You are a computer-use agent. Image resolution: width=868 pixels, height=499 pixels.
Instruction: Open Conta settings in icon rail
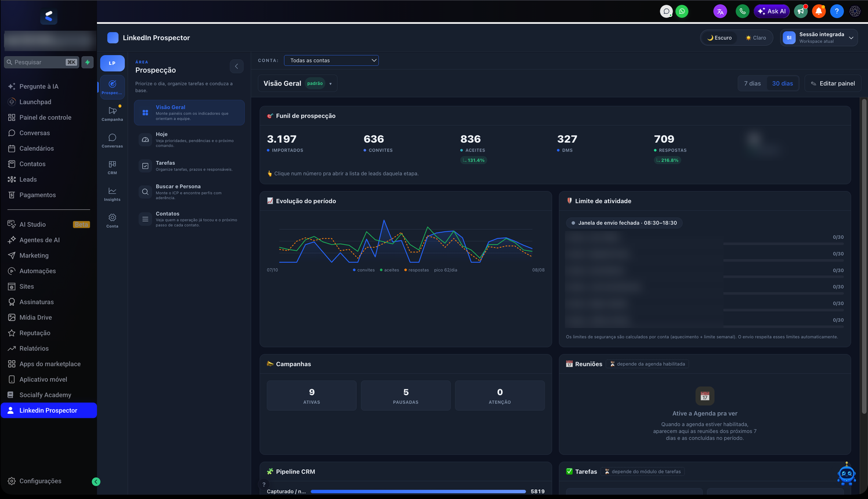pyautogui.click(x=112, y=220)
